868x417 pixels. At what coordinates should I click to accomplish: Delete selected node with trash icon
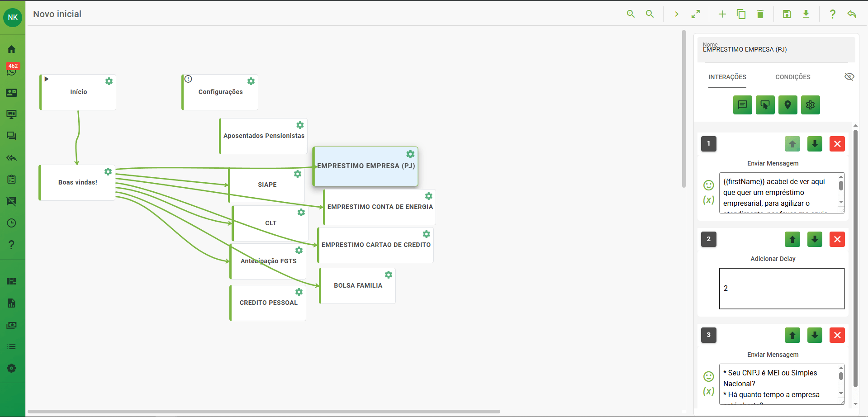click(x=760, y=14)
